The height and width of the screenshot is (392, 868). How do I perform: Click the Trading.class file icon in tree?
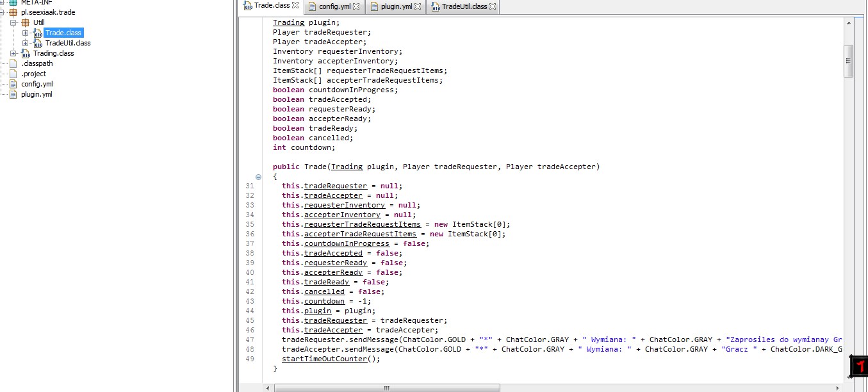(26, 53)
